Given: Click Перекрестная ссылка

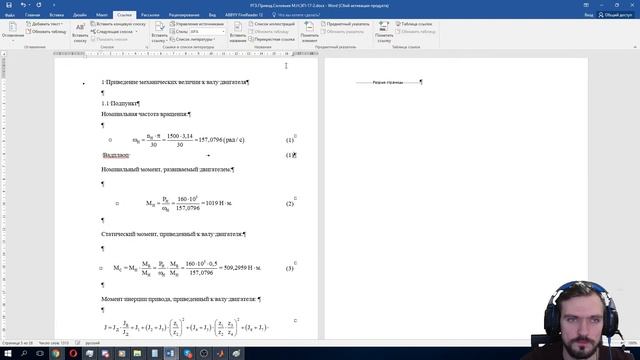Looking at the screenshot, I should pyautogui.click(x=271, y=39).
